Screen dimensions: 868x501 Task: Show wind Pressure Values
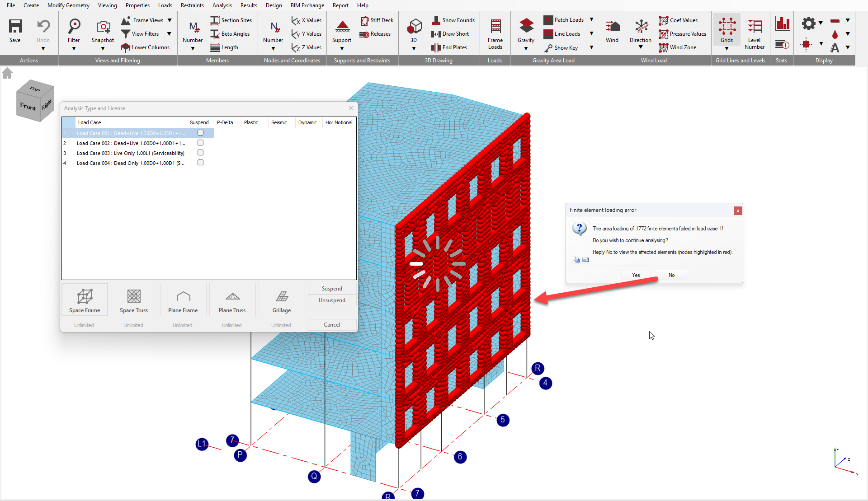coord(683,34)
